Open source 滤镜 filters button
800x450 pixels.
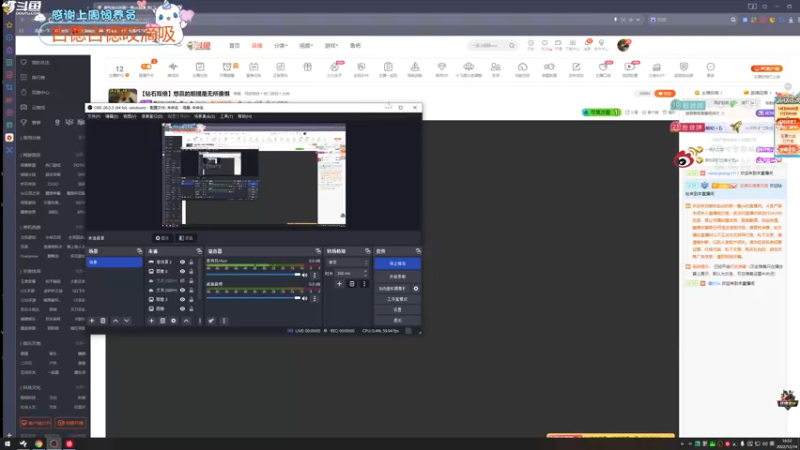click(x=186, y=238)
